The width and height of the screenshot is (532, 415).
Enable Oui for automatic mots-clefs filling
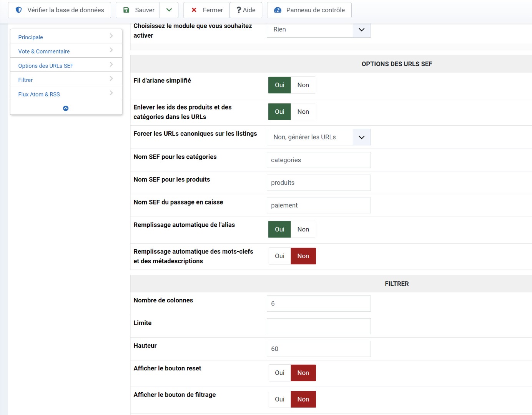point(279,256)
